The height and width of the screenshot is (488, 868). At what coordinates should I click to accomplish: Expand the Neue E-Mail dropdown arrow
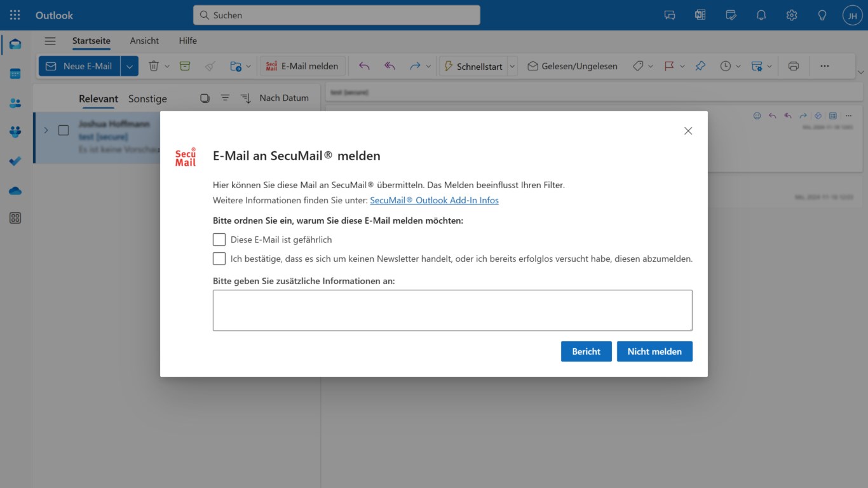click(x=130, y=66)
